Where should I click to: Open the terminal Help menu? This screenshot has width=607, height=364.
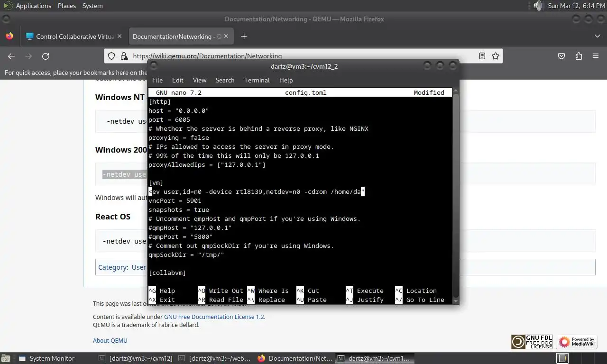tap(286, 80)
